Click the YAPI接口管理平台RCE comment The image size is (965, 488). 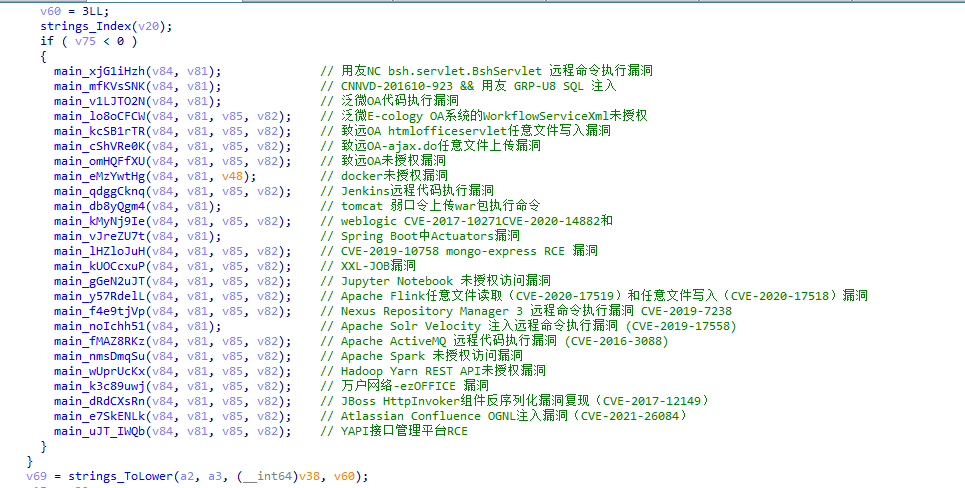pyautogui.click(x=394, y=431)
